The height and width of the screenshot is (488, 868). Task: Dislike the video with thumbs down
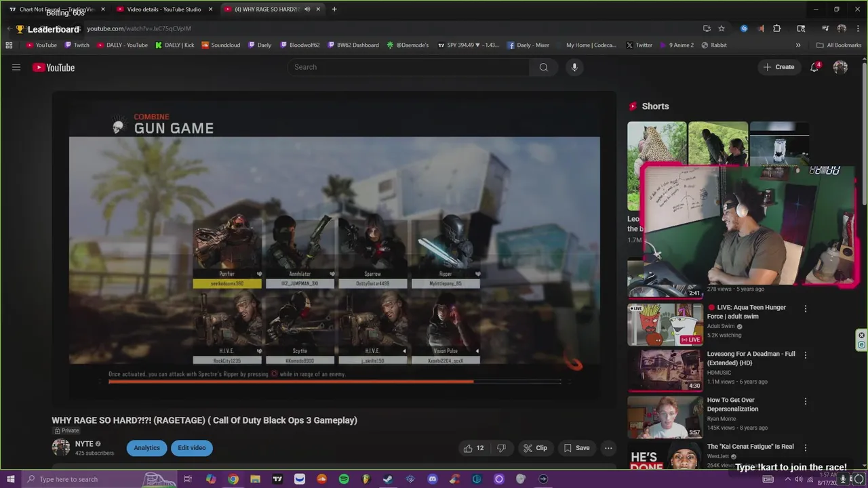click(501, 448)
